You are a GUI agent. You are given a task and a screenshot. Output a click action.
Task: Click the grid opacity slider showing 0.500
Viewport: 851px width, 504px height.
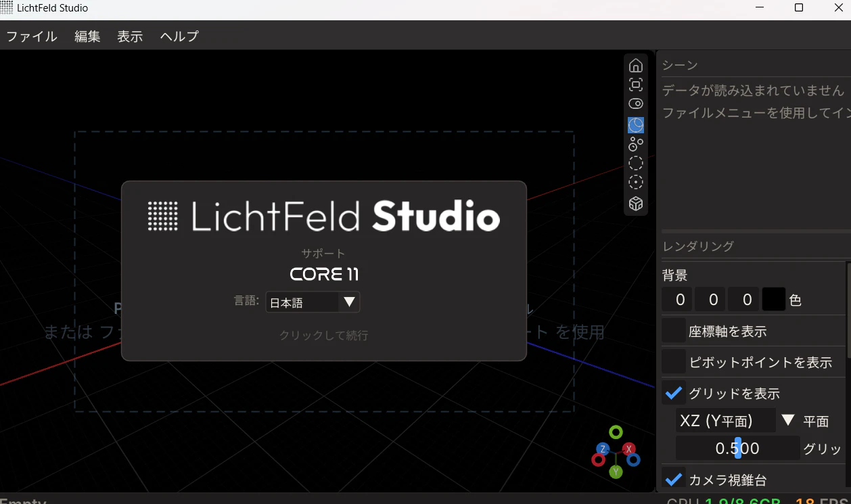point(737,448)
